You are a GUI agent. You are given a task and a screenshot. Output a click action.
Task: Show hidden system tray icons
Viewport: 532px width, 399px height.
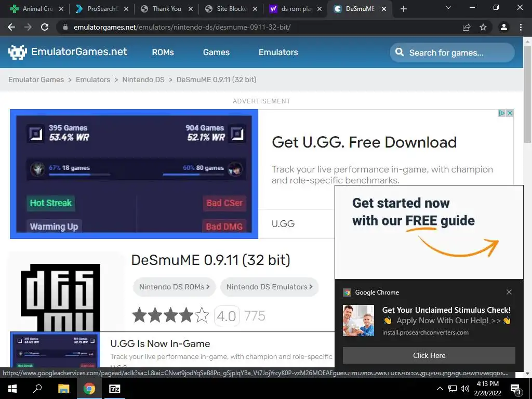440,389
